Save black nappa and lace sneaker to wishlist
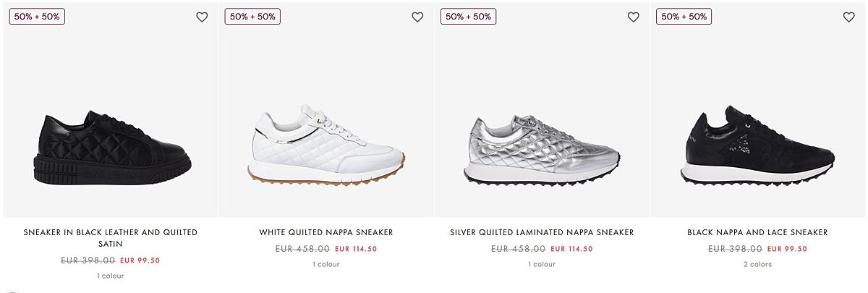Image resolution: width=868 pixels, height=293 pixels. click(848, 17)
